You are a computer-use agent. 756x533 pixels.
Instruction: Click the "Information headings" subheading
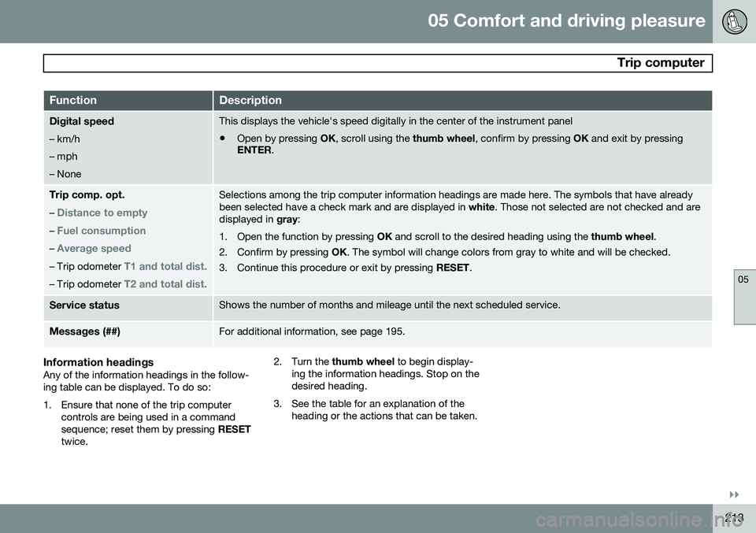98,362
